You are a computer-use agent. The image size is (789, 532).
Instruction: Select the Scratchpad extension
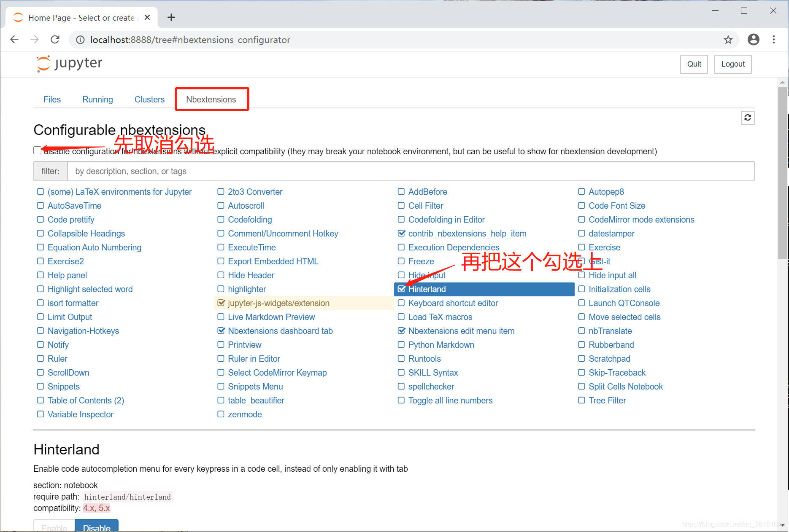click(x=609, y=359)
